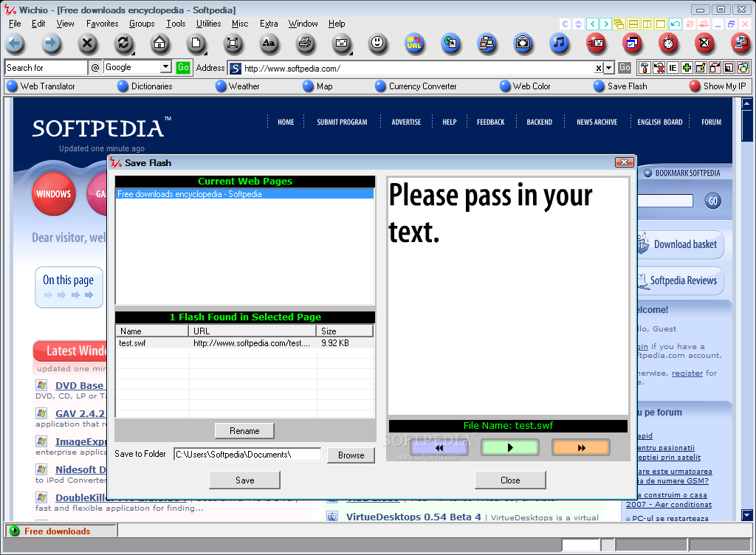The height and width of the screenshot is (555, 756).
Task: Click the blue URL toolbar button
Action: coord(413,44)
